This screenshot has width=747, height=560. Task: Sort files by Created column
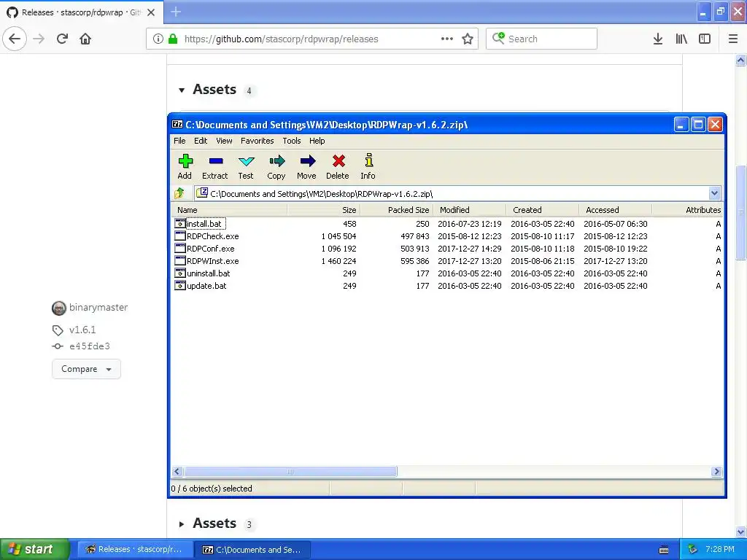pyautogui.click(x=543, y=210)
